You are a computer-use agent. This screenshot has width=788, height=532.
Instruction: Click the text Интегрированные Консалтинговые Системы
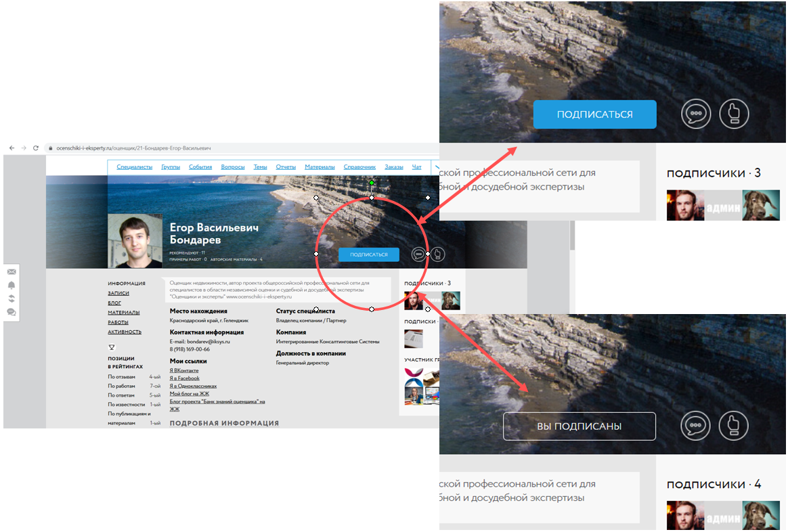pos(328,342)
